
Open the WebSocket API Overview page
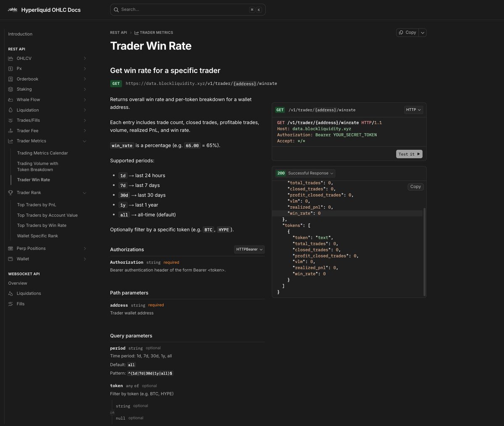18,283
